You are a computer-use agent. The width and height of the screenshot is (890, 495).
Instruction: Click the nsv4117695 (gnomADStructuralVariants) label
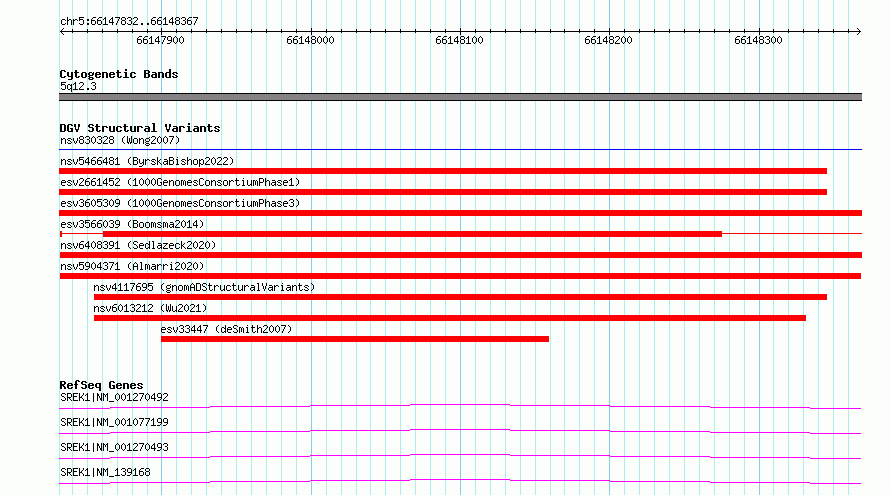click(204, 287)
